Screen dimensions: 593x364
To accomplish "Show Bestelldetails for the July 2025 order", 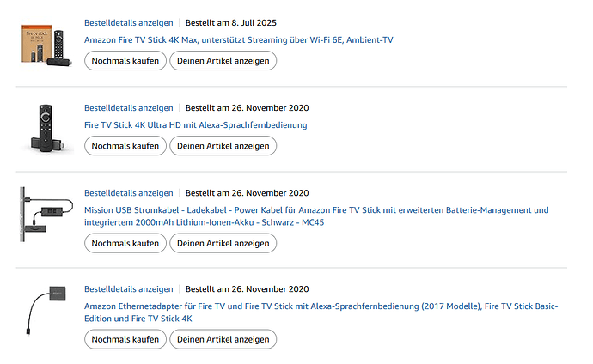I will pyautogui.click(x=128, y=22).
